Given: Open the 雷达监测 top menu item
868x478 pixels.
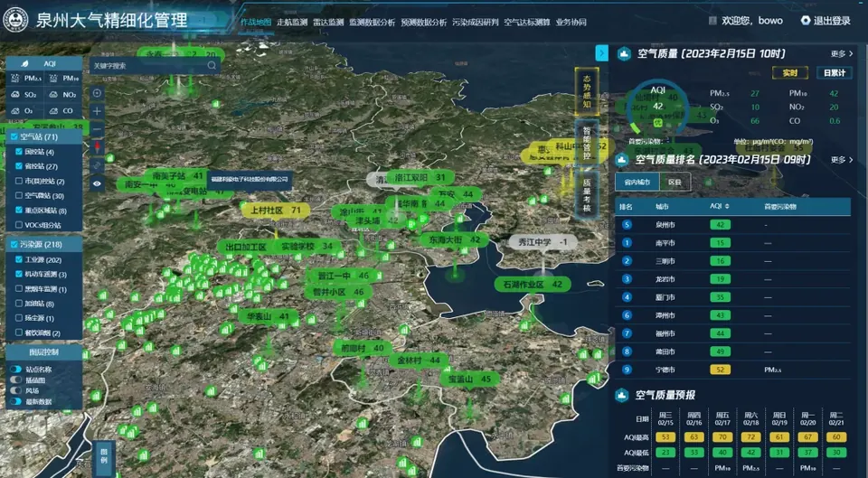Looking at the screenshot, I should 328,22.
